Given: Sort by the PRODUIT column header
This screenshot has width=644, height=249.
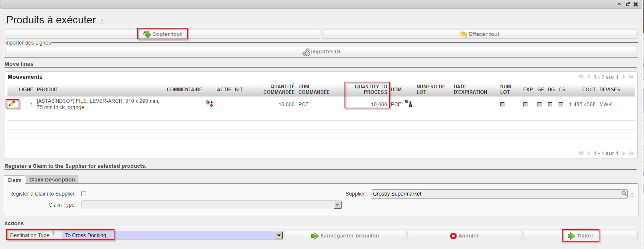Looking at the screenshot, I should (x=48, y=89).
